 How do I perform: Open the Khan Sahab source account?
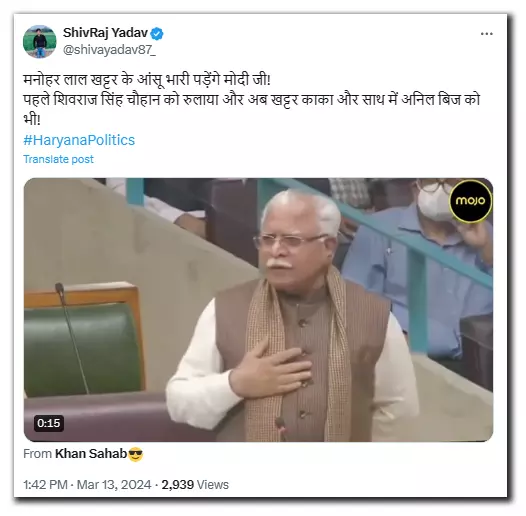coord(91,454)
